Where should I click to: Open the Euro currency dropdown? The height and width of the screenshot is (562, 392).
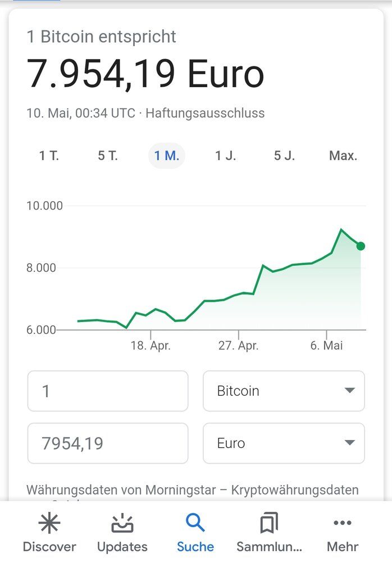click(x=284, y=443)
